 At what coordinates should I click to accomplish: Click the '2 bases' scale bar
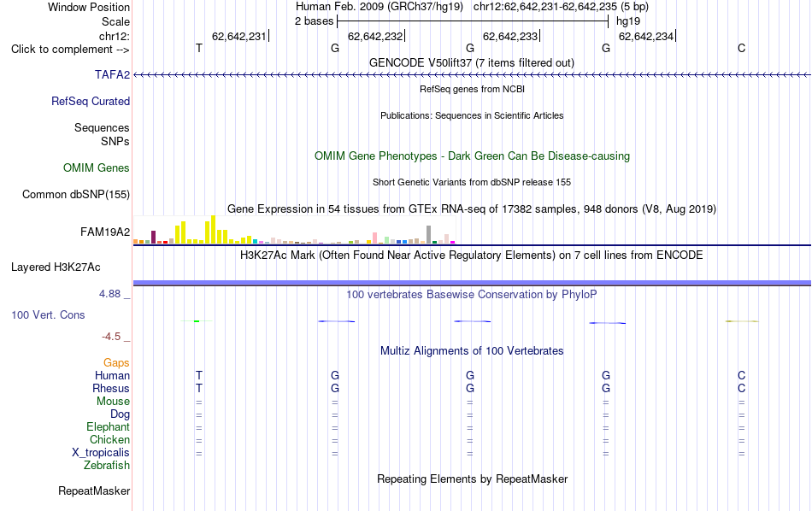point(473,21)
